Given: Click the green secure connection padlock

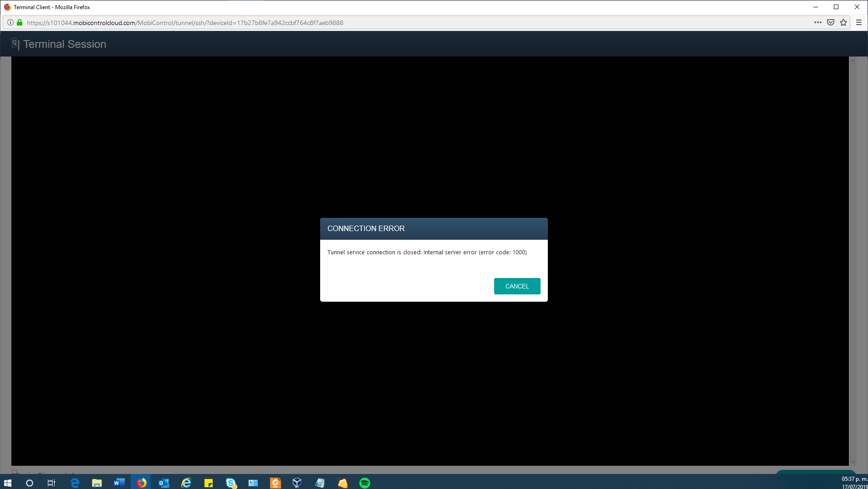Looking at the screenshot, I should (x=20, y=22).
